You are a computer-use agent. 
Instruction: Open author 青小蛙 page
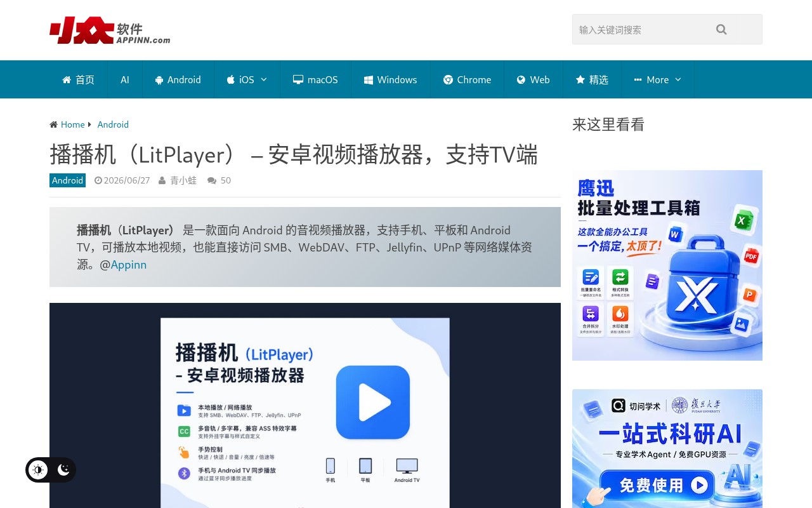183,180
